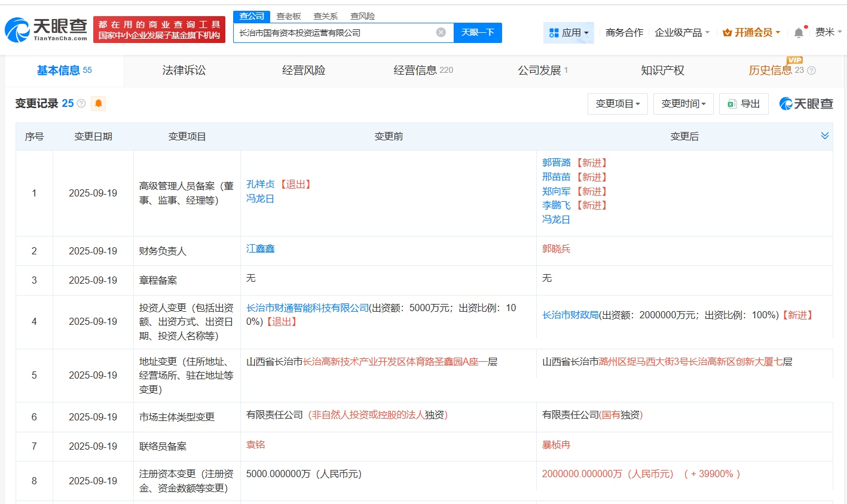The width and height of the screenshot is (847, 504).
Task: Click inside the company search input field
Action: 341,33
